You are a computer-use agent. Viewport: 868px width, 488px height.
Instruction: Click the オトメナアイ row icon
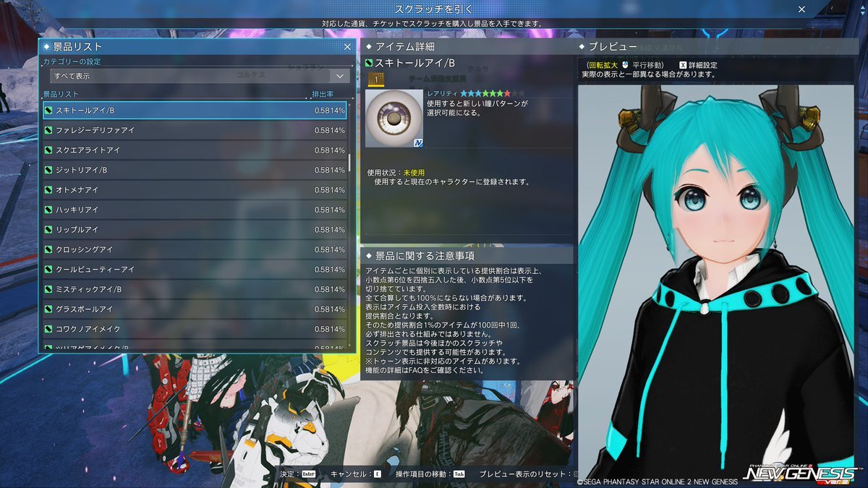tap(48, 190)
